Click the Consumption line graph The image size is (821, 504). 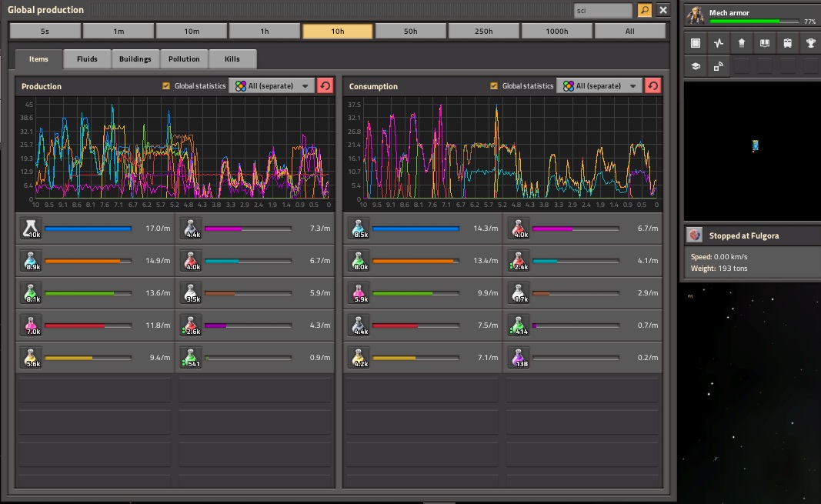pyautogui.click(x=503, y=152)
